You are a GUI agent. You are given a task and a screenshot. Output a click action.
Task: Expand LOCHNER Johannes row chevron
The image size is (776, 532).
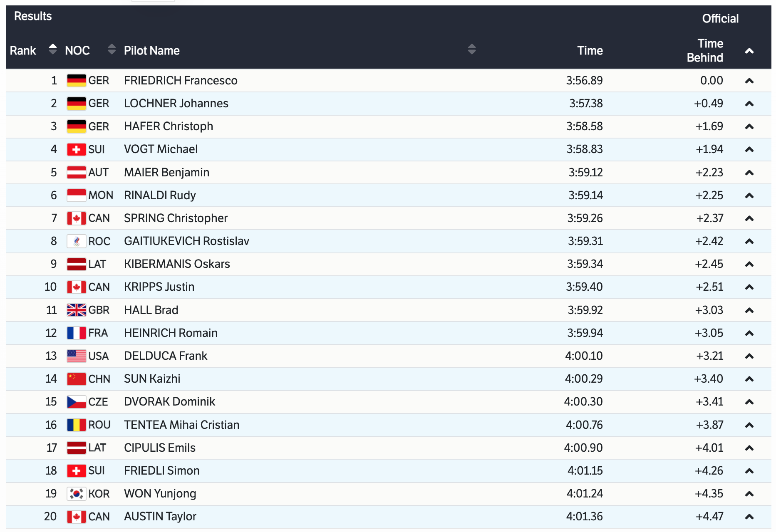pos(749,104)
